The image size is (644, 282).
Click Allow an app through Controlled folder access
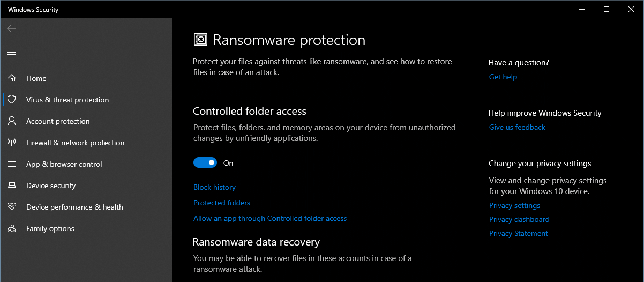click(x=270, y=218)
